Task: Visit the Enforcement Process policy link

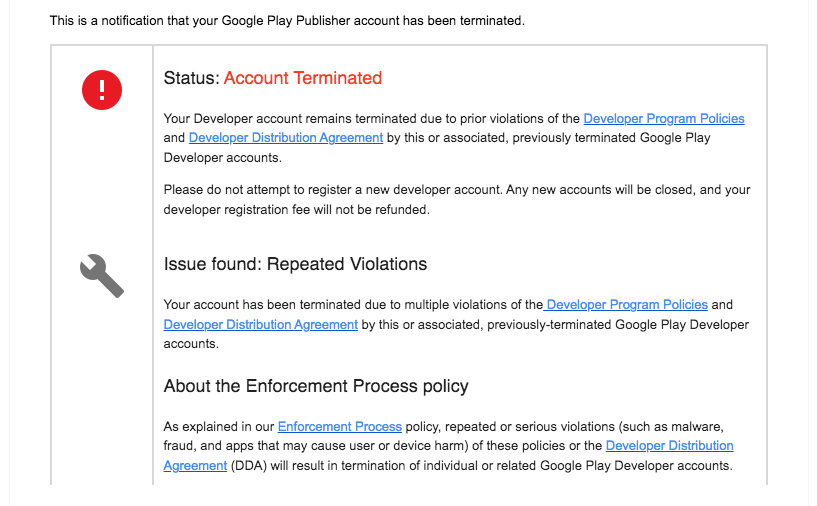Action: point(340,426)
